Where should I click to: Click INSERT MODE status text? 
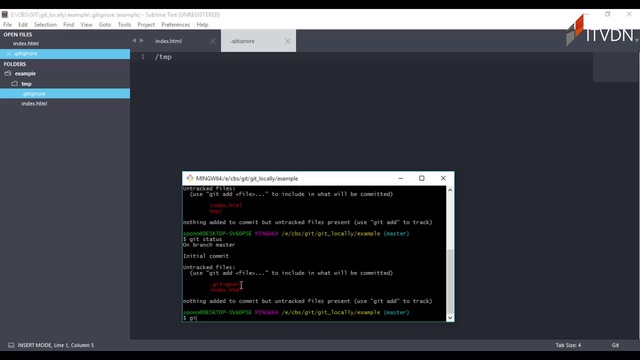56,345
